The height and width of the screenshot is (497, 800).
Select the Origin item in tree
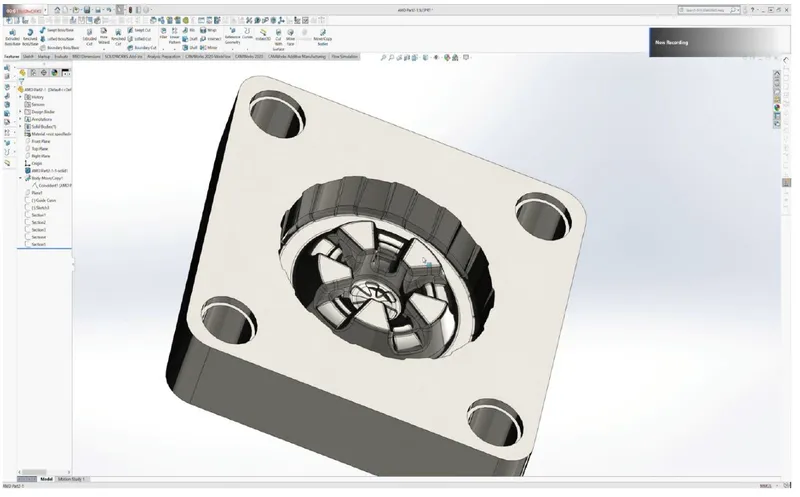37,163
